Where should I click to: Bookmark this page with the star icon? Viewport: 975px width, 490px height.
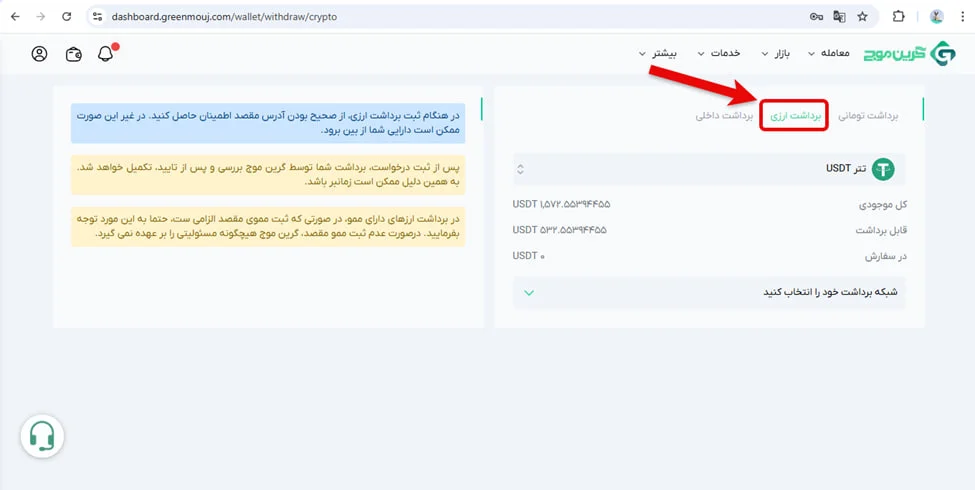[x=862, y=17]
